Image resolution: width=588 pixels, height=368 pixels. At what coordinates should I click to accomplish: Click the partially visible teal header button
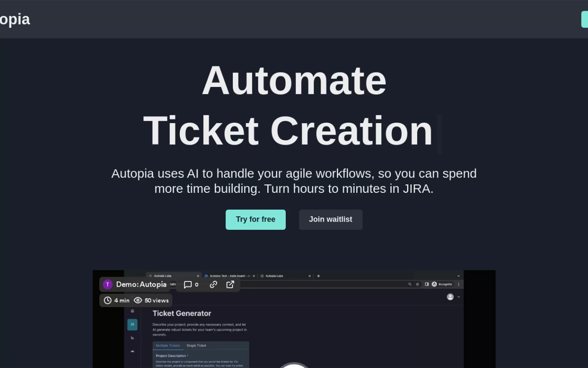(585, 19)
